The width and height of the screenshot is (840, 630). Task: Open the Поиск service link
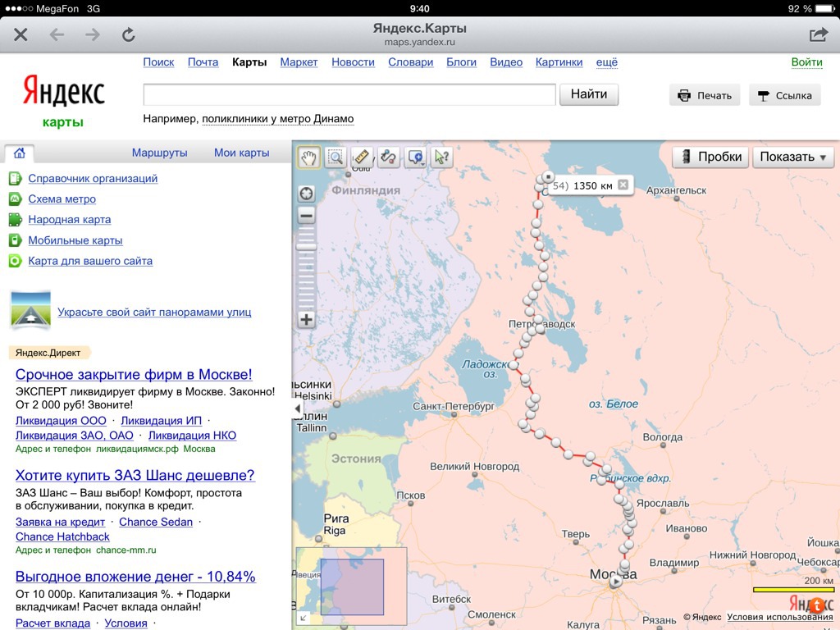click(x=158, y=62)
